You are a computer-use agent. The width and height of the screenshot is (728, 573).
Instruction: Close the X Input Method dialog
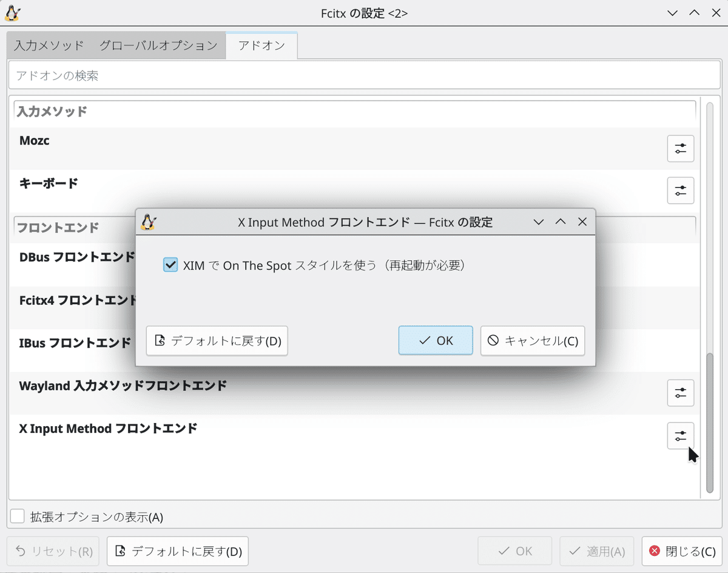pos(582,222)
